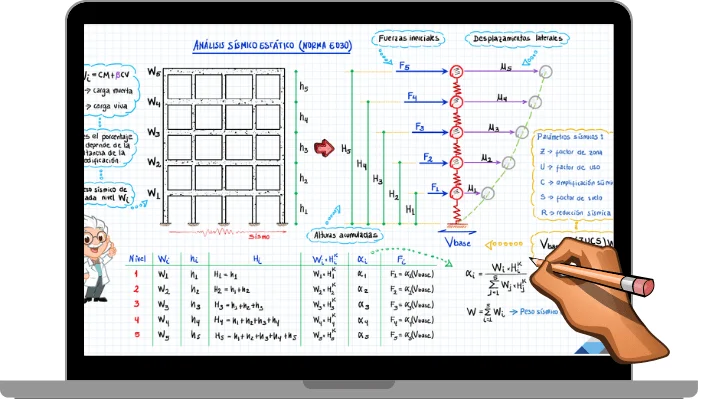The image size is (701, 399).
Task: Click the red 'sismo' label
Action: click(259, 236)
